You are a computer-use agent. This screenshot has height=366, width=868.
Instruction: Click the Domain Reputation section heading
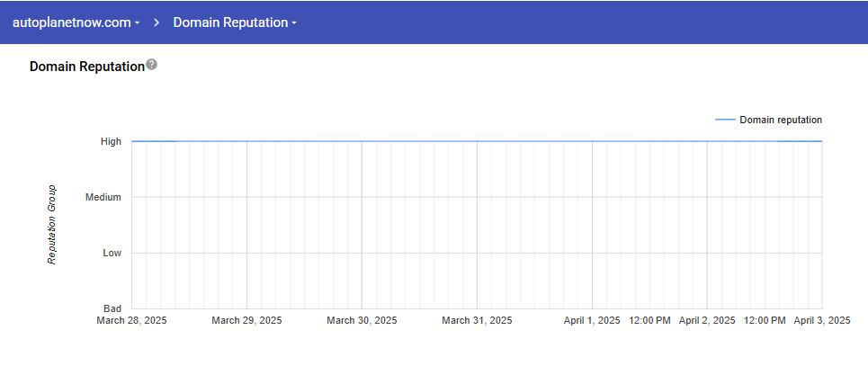(86, 67)
